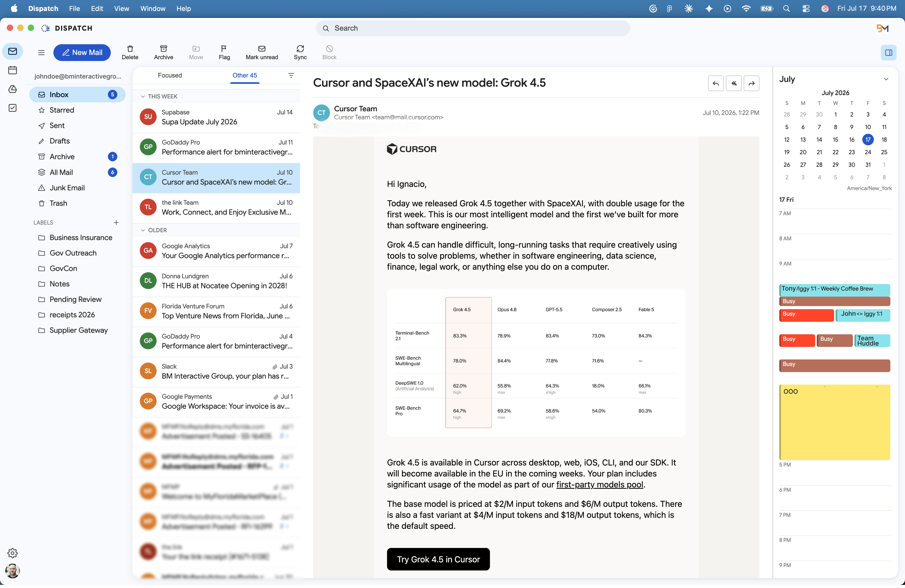Compose a message with New Mail
905x588 pixels.
click(82, 52)
